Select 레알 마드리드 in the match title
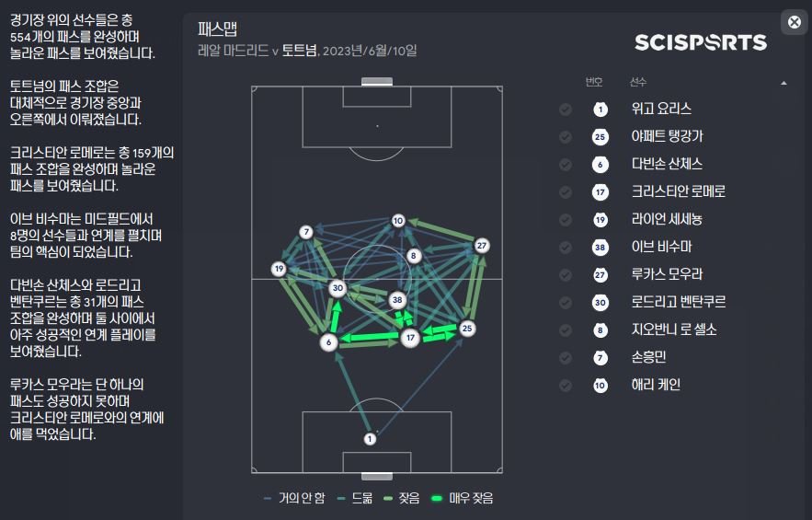812x520 pixels. (233, 51)
